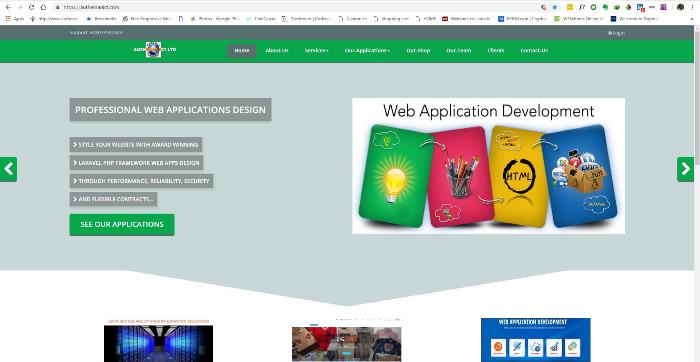Click the data center thumbnail image

coord(158,343)
